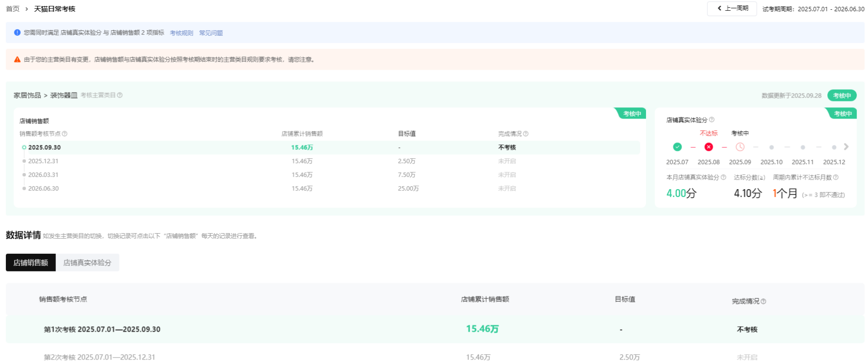This screenshot has height=363, width=868.
Task: Go to previous period with 上一周期
Action: (732, 8)
